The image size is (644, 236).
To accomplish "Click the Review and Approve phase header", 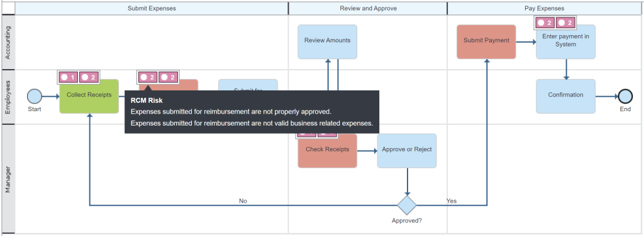I will click(368, 8).
